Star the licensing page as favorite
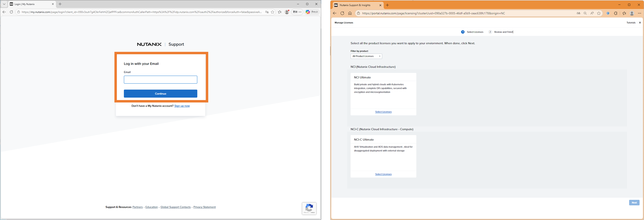 599,13
